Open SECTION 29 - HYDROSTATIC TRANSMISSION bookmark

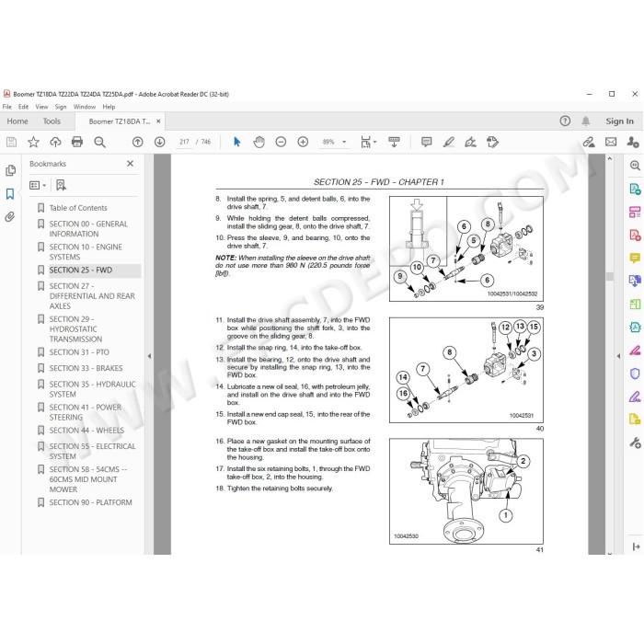(75, 329)
